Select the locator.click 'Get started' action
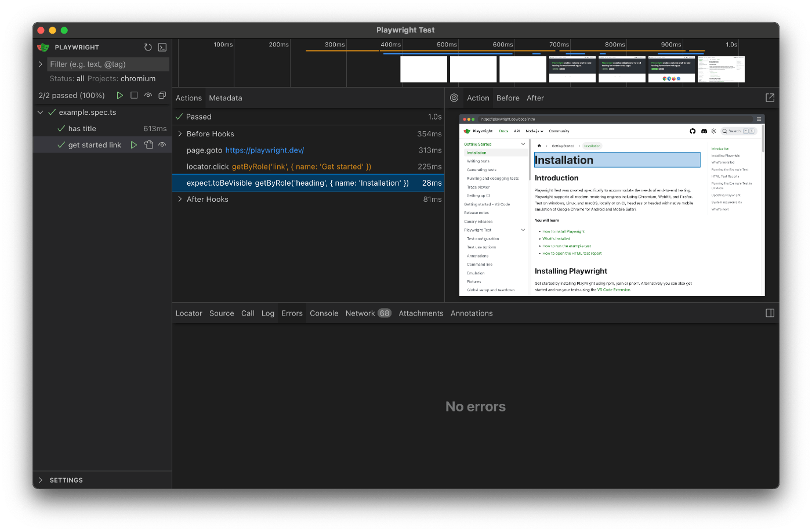 309,167
